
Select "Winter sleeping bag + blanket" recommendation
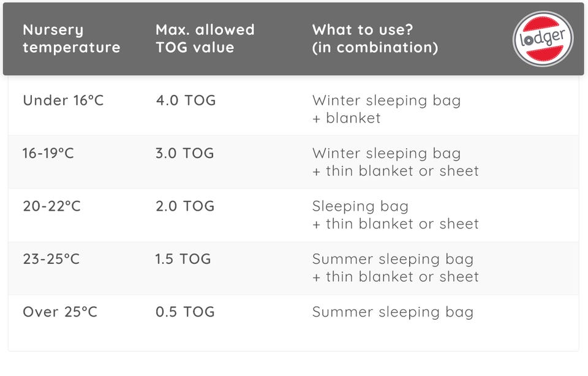click(386, 109)
